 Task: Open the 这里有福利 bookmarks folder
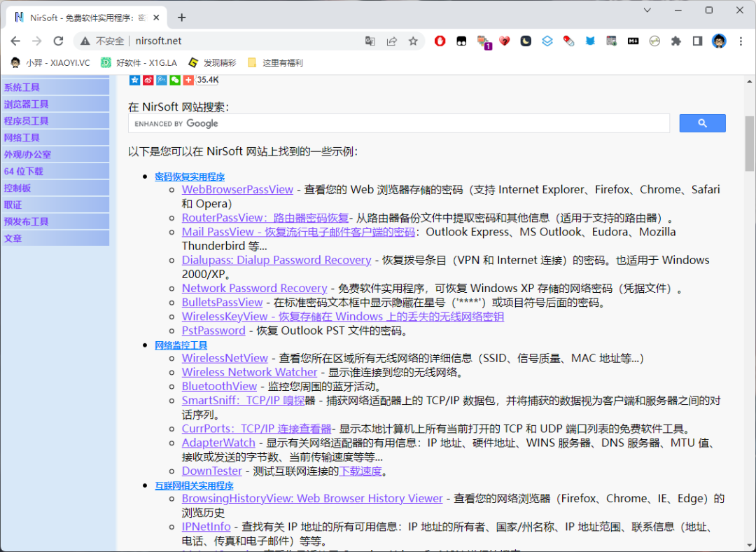tap(275, 63)
